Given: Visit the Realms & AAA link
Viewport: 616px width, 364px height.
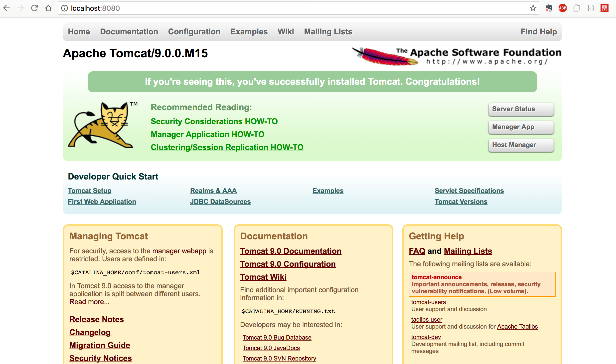Looking at the screenshot, I should click(x=213, y=191).
